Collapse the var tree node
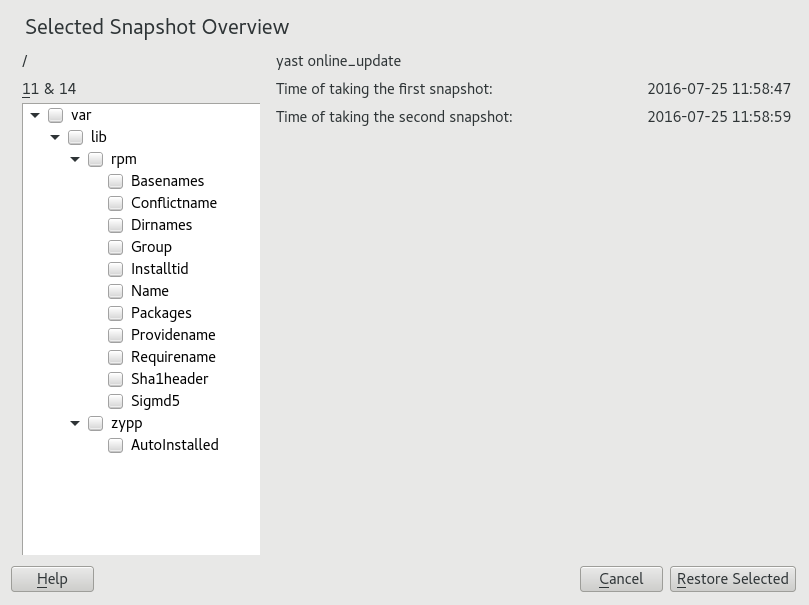This screenshot has width=809, height=605. coord(35,115)
